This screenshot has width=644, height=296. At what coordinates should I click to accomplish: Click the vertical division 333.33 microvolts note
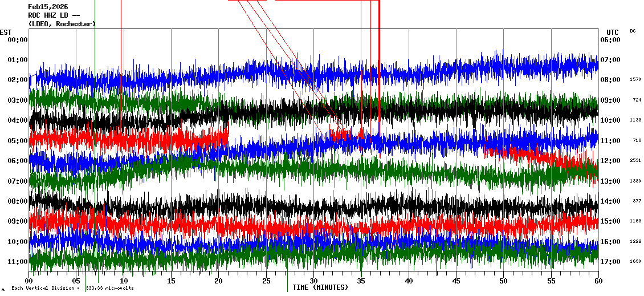click(72, 288)
